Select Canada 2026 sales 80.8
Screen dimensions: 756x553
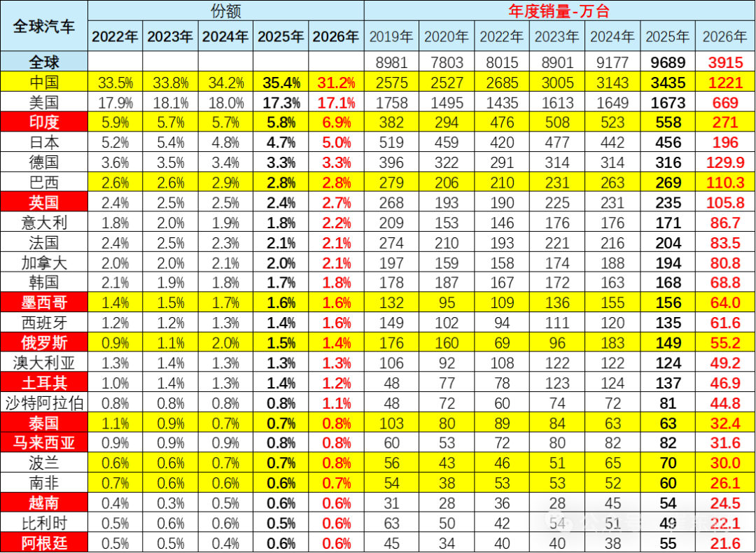pyautogui.click(x=725, y=263)
